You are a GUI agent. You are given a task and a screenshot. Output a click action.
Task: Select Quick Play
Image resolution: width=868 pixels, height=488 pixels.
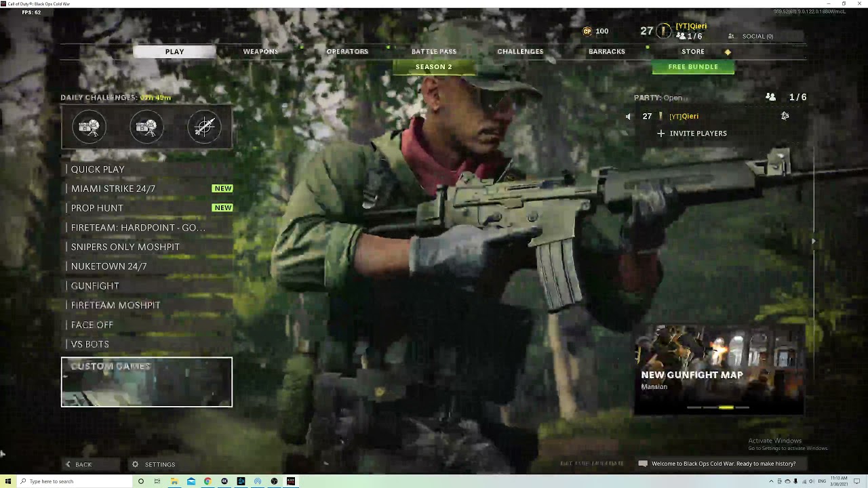147,169
